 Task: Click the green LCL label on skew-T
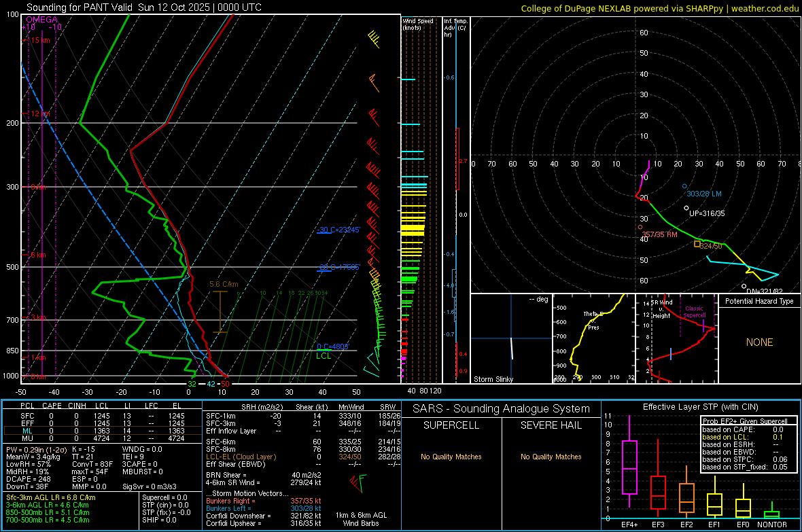[x=324, y=356]
